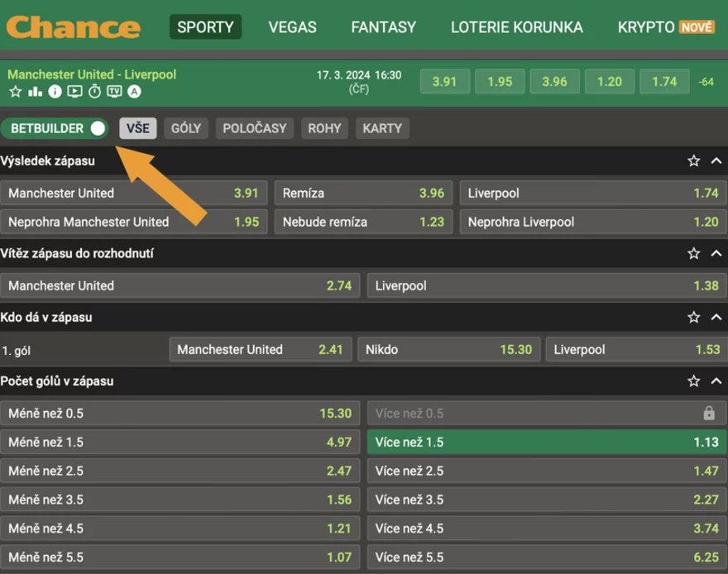Viewport: 728px width, 574px height.
Task: Pick Manchester United first goal 2.41
Action: 261,349
